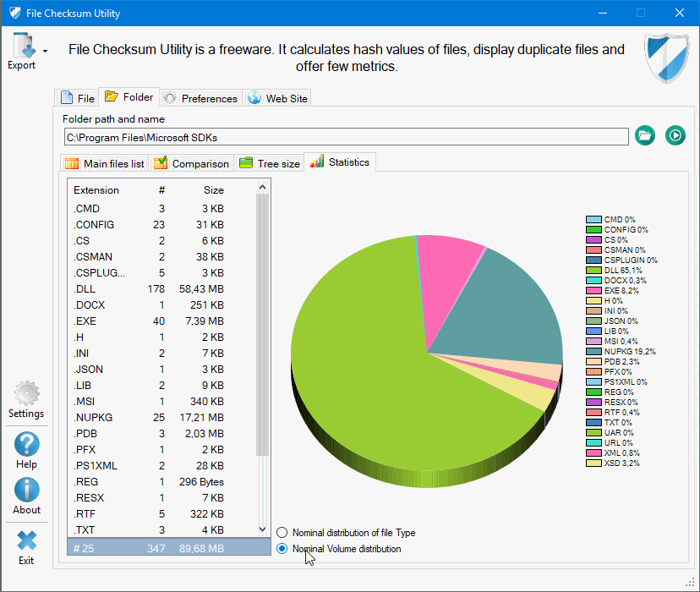Click the CMD legend color swatch
Image resolution: width=700 pixels, height=592 pixels.
593,220
